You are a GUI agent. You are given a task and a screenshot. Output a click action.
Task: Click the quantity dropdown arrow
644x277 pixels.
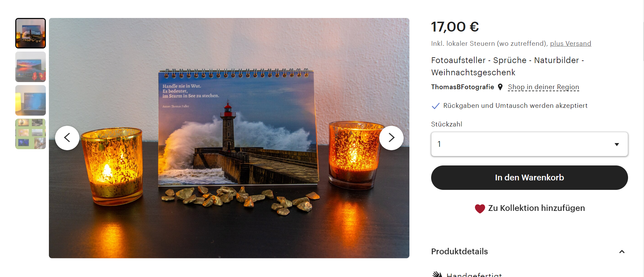click(x=617, y=144)
